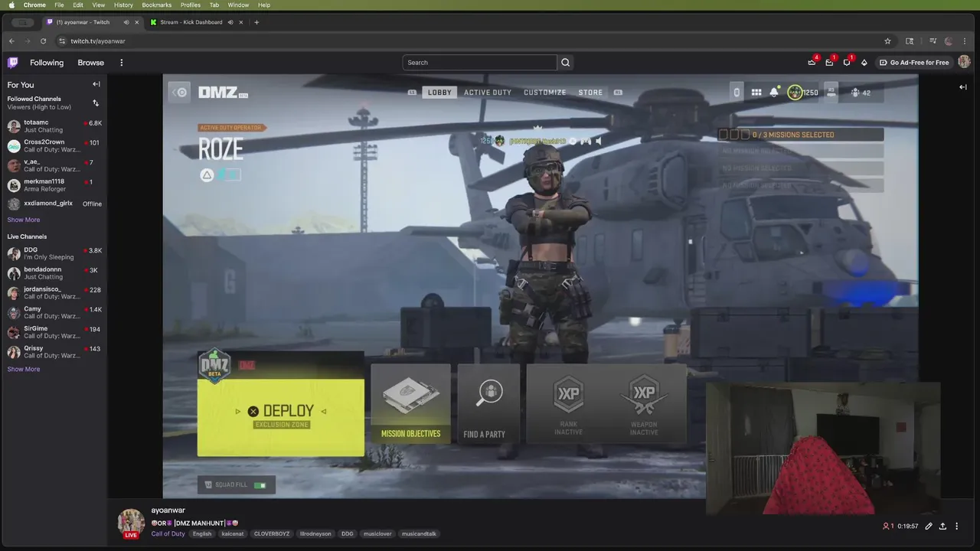980x551 pixels.
Task: Show more live channels
Action: coord(24,369)
